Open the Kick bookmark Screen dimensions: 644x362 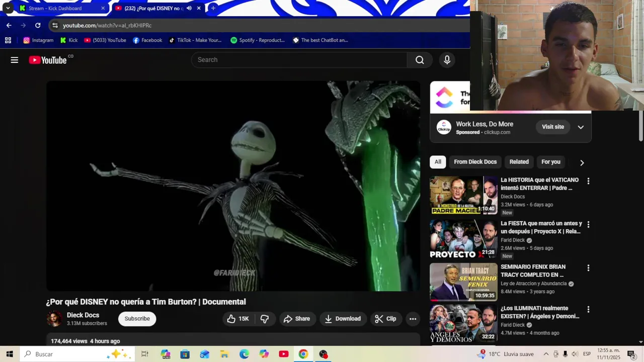69,40
